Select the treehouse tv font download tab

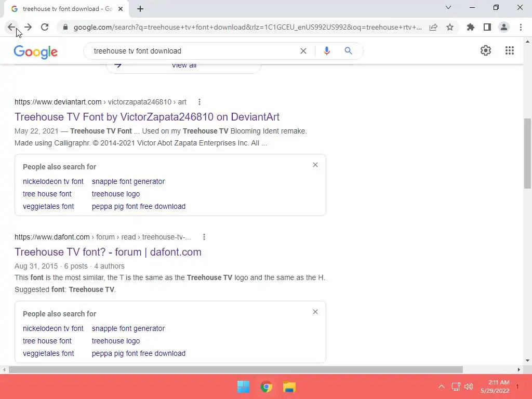(67, 9)
